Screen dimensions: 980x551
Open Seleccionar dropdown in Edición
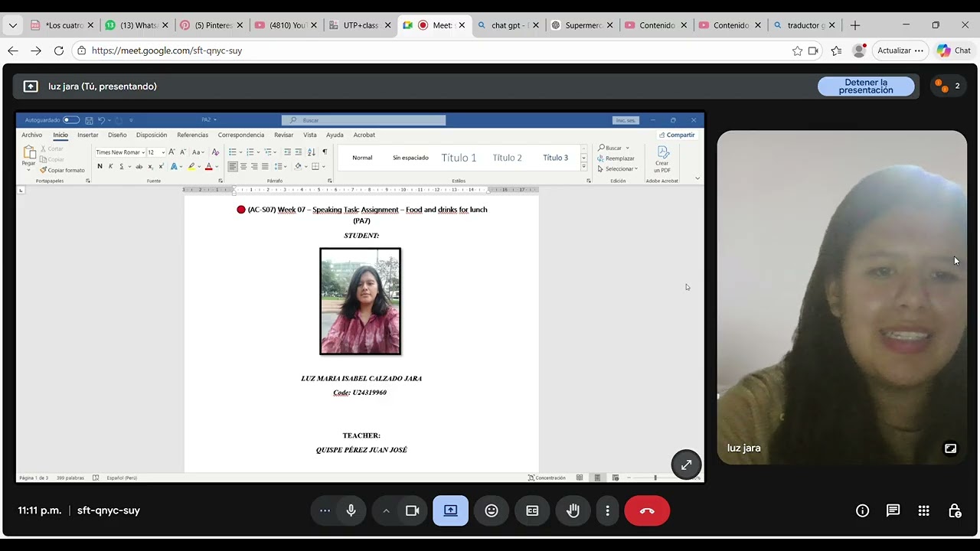pos(619,168)
